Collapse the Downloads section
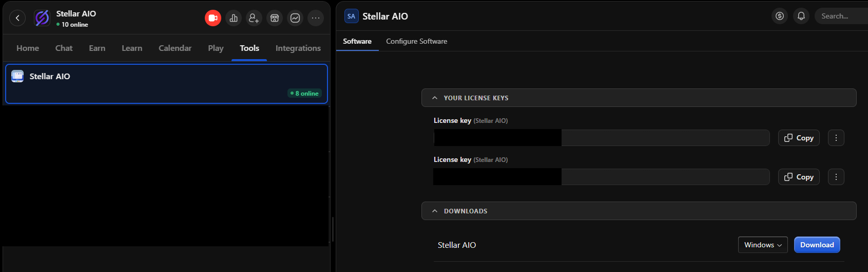Viewport: 868px width, 272px height. point(435,211)
